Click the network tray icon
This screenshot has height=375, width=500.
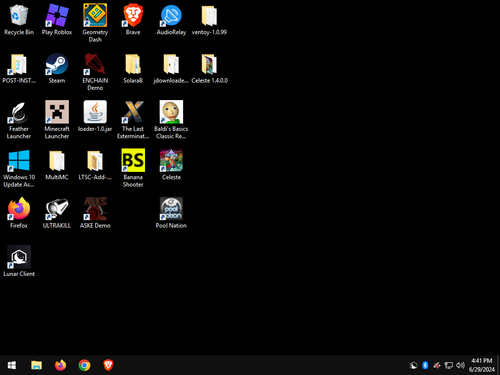(x=449, y=365)
